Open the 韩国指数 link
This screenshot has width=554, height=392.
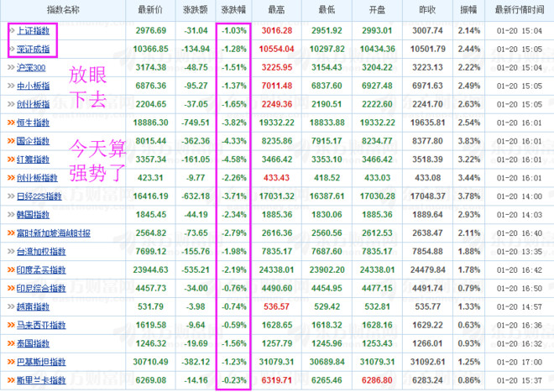click(34, 215)
